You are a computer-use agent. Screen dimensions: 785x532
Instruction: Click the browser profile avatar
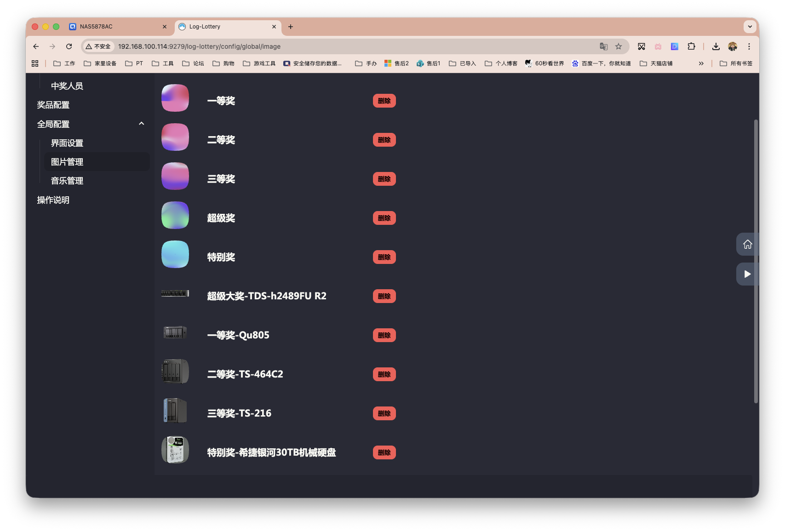pos(733,46)
